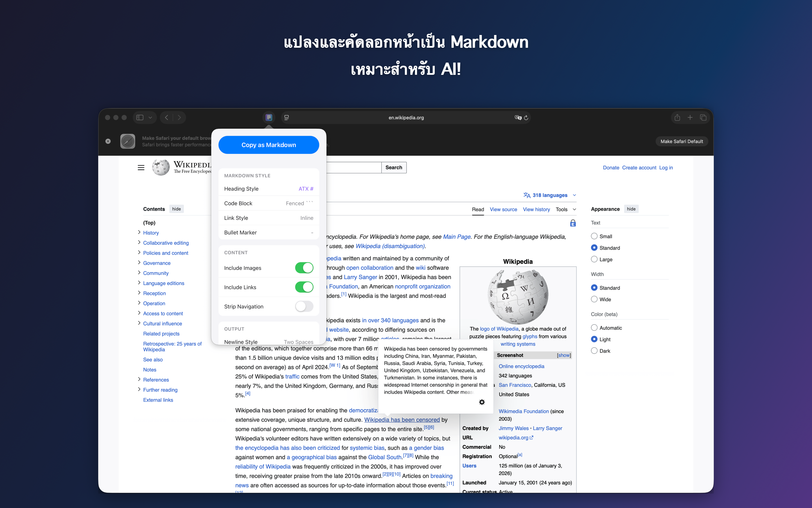Click the en.wikipedia.org address bar
This screenshot has height=508, width=812.
point(406,118)
